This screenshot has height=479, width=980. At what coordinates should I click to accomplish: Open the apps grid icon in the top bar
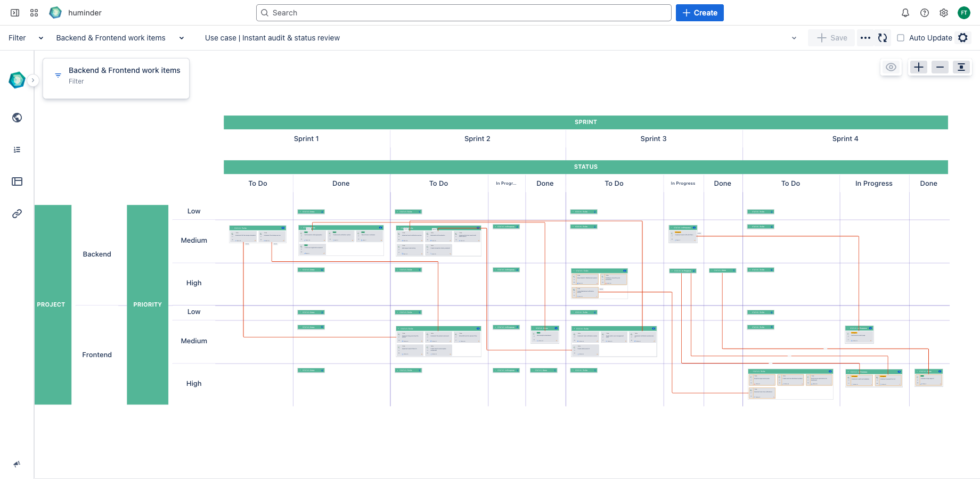tap(34, 12)
